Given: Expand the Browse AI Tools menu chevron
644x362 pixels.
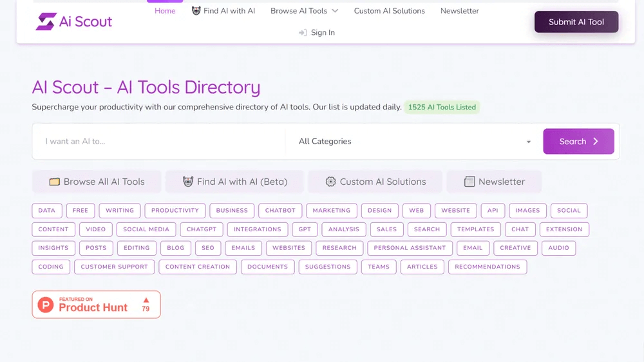Looking at the screenshot, I should 335,11.
